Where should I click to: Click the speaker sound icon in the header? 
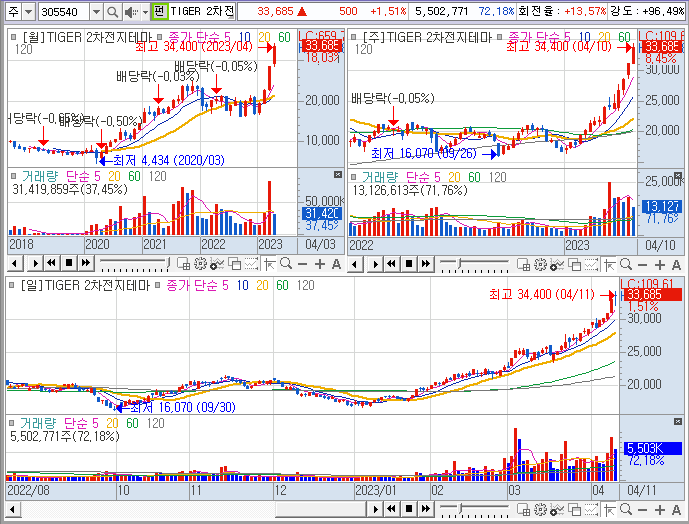[x=131, y=12]
